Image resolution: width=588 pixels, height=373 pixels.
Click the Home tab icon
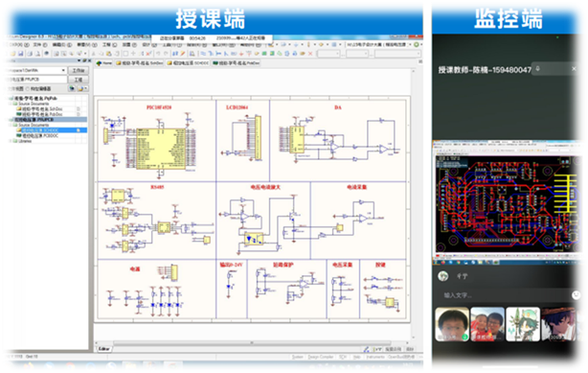[x=99, y=63]
